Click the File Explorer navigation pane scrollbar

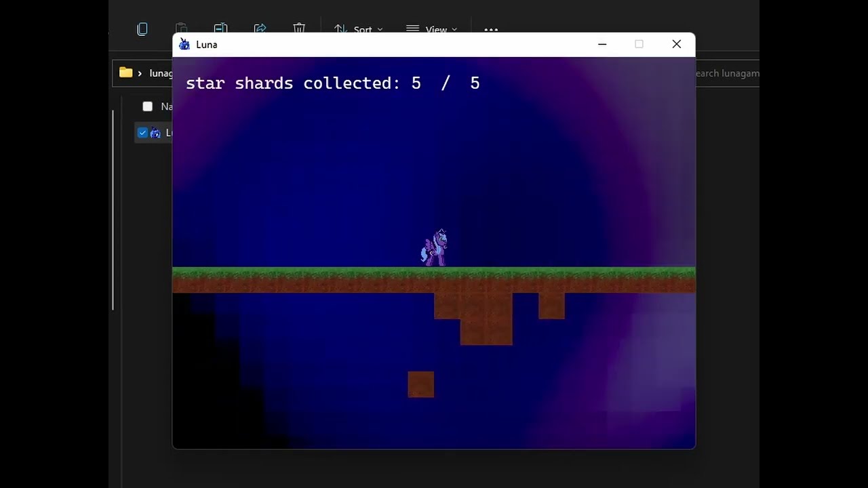[113, 209]
